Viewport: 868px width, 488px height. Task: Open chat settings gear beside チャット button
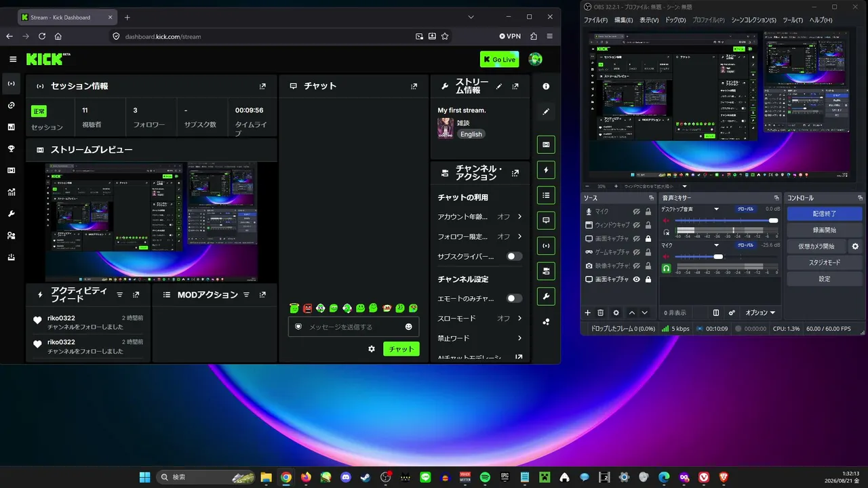(x=372, y=348)
